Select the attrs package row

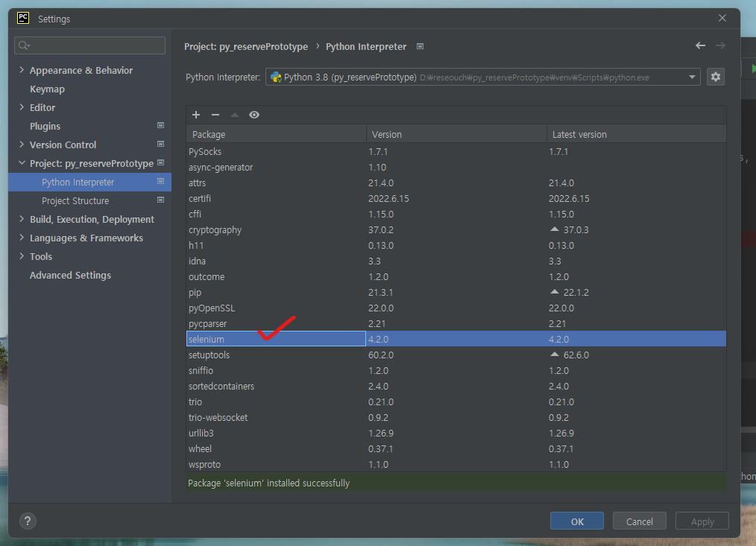pyautogui.click(x=456, y=182)
